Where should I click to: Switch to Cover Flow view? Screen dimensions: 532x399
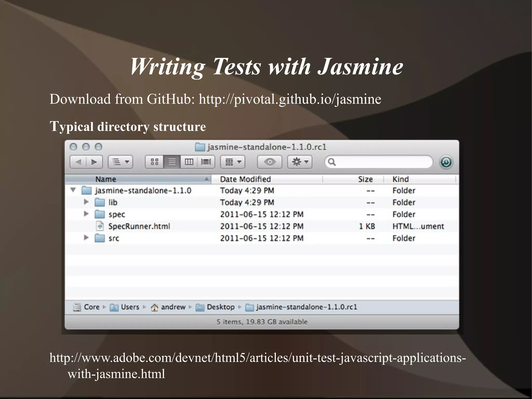click(206, 162)
